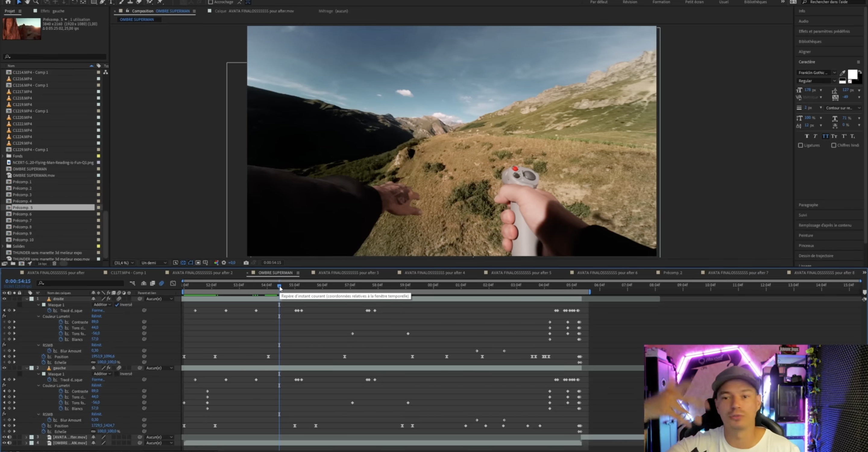Open the 'Un demi' resolution dropdown
This screenshot has height=452, width=868.
(x=153, y=263)
